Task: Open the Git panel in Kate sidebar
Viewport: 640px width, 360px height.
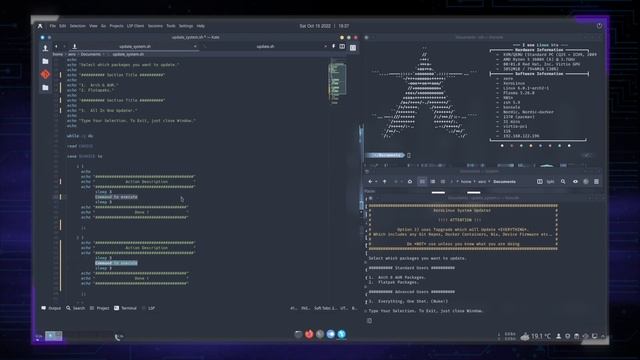Action: tap(45, 74)
